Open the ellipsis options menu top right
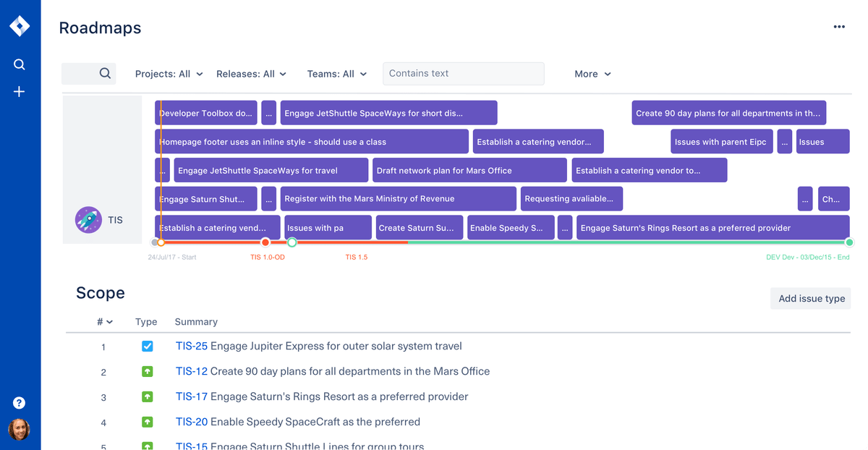868x450 pixels. click(x=839, y=26)
